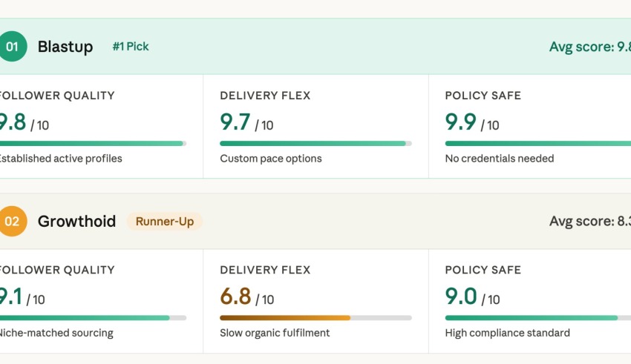Click 'Custom pace options' caption
This screenshot has height=364, width=631.
click(271, 159)
